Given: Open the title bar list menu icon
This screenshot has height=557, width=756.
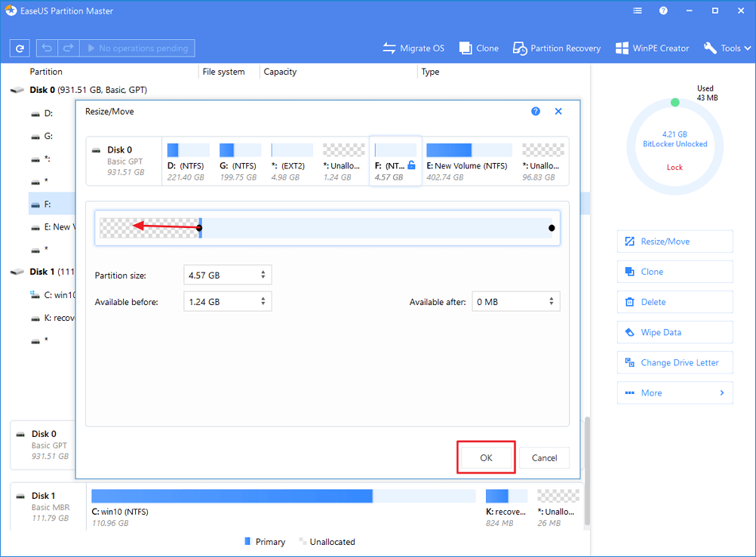Looking at the screenshot, I should 638,11.
